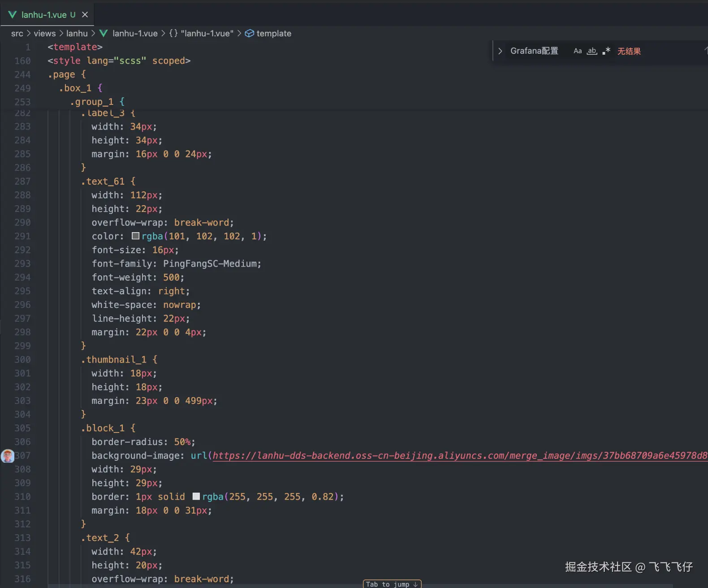Open the lanhu breadcrumb folder

point(77,34)
